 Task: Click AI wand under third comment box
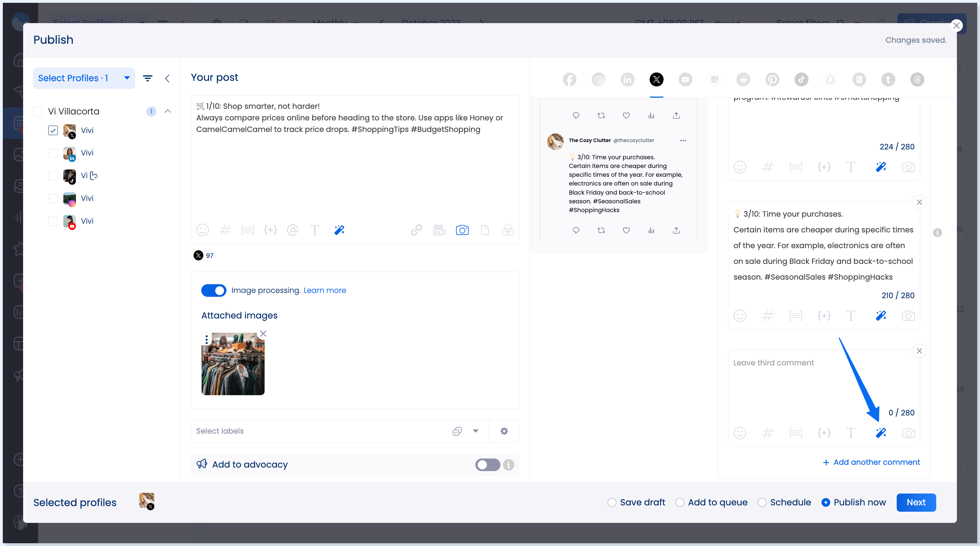click(x=881, y=433)
